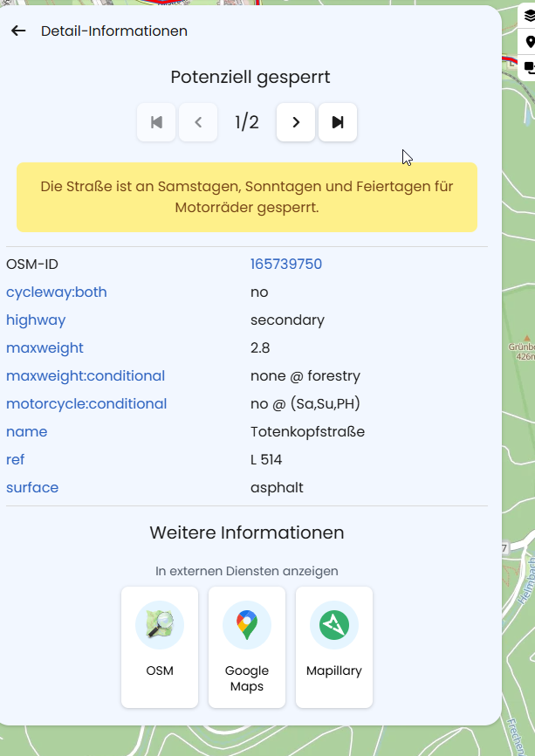
Task: Click the location marker map button
Action: [x=529, y=42]
